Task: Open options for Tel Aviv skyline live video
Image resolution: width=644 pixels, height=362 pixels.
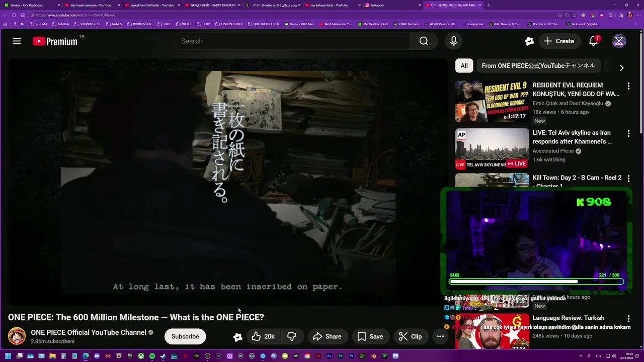Action: (x=628, y=134)
